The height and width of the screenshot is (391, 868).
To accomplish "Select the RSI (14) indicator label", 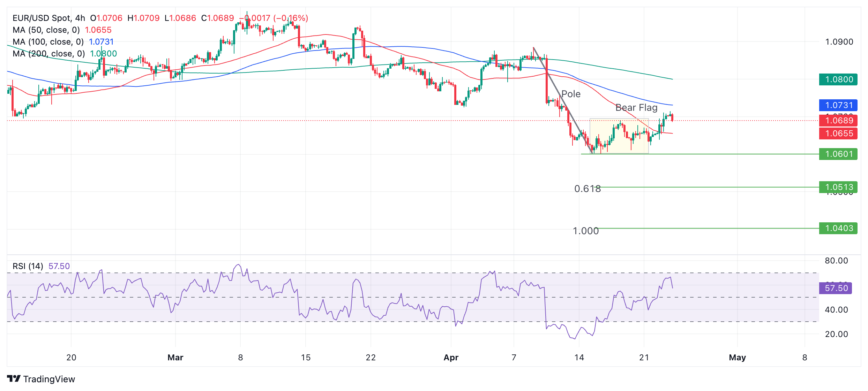I will click(x=28, y=266).
